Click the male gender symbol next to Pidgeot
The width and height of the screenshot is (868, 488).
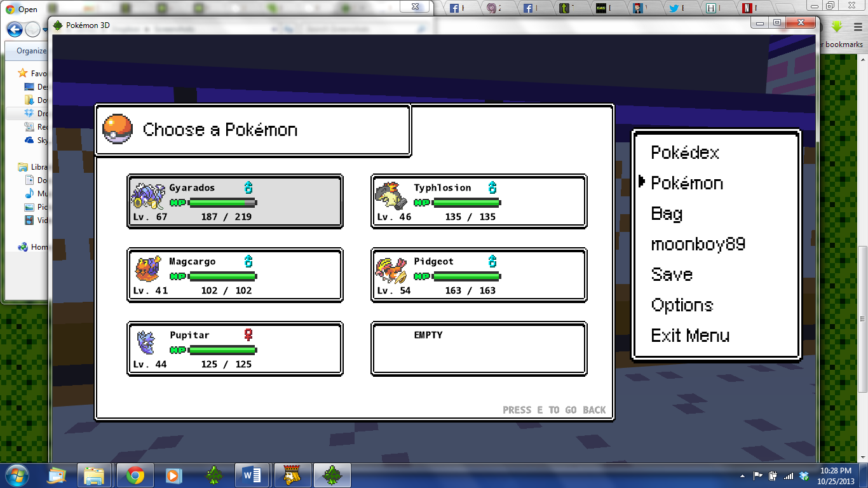click(492, 261)
